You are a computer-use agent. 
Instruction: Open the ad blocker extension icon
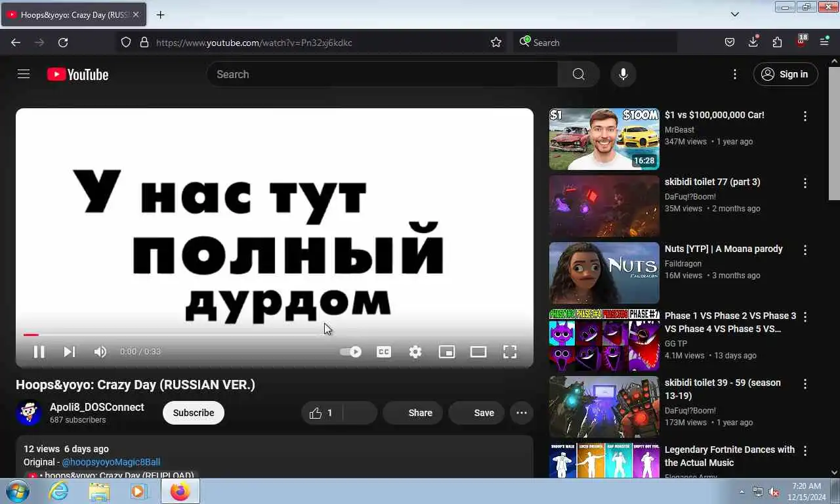[801, 41]
